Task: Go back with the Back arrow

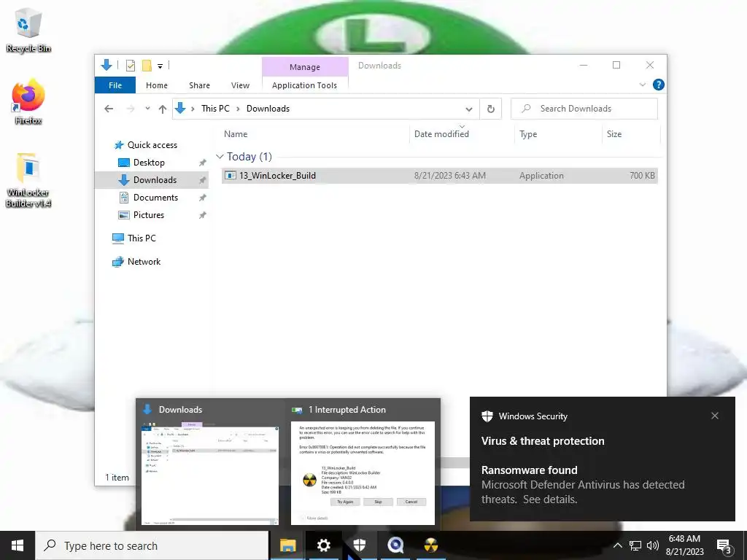Action: point(109,109)
